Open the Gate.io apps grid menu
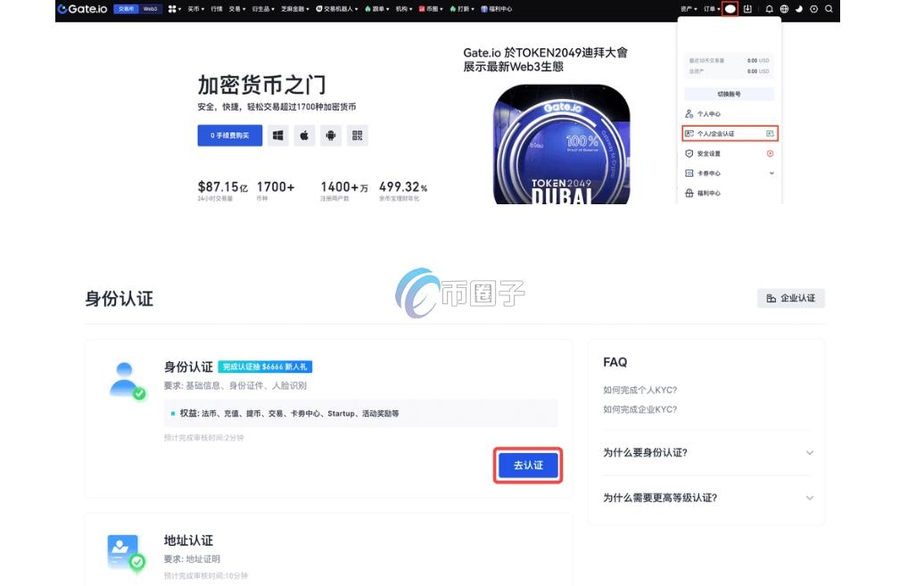The image size is (924, 586). (175, 9)
